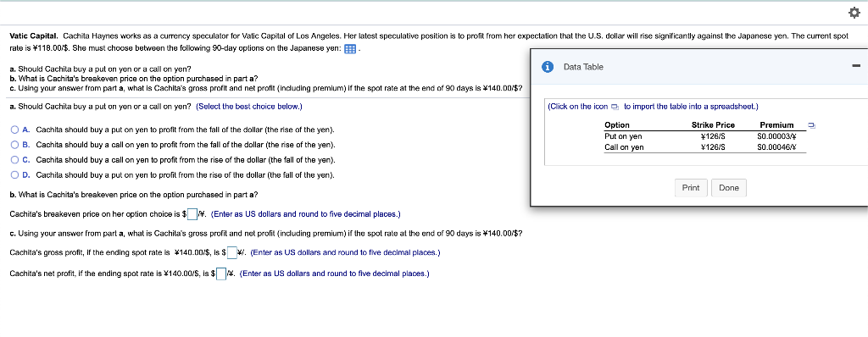Click the 'Option' column header

[x=617, y=125]
